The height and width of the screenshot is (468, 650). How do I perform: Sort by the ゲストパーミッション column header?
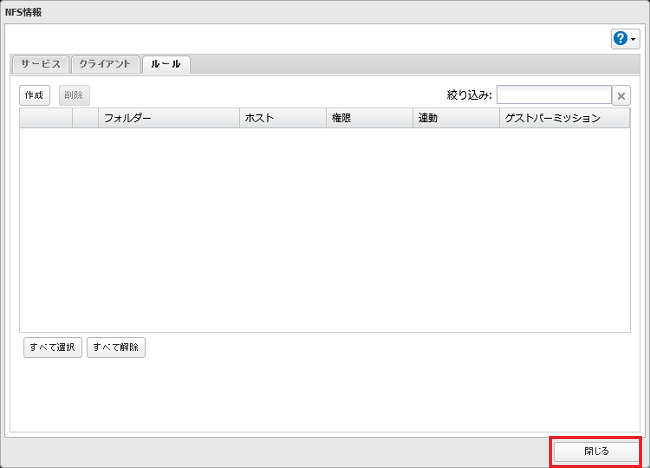coord(565,118)
